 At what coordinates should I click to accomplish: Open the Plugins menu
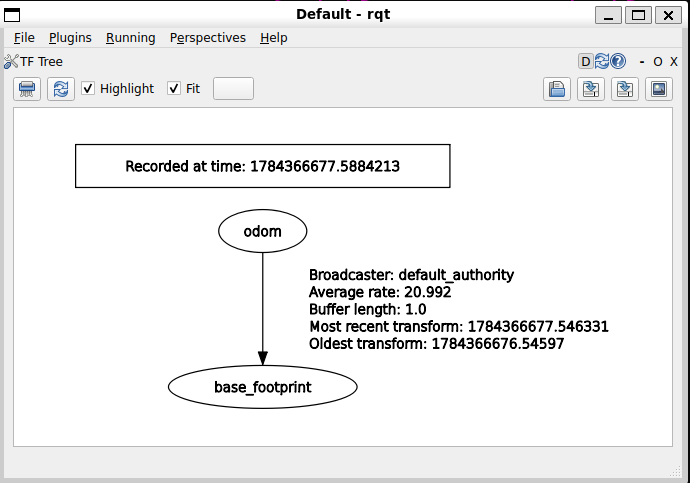point(70,38)
